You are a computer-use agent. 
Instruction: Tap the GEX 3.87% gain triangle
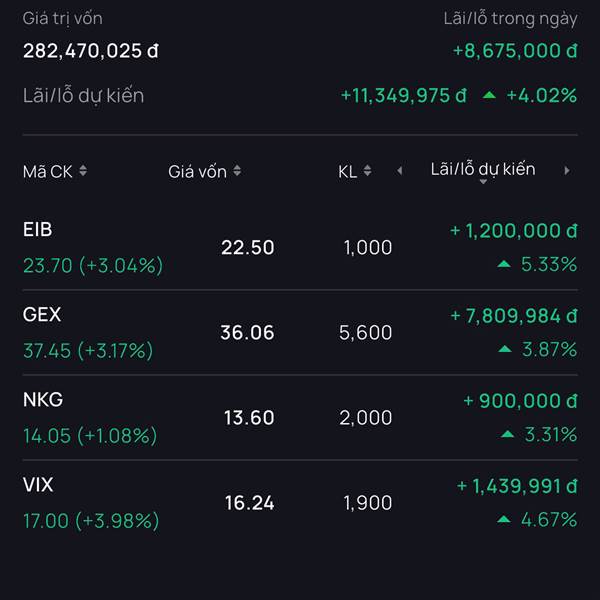pos(505,350)
